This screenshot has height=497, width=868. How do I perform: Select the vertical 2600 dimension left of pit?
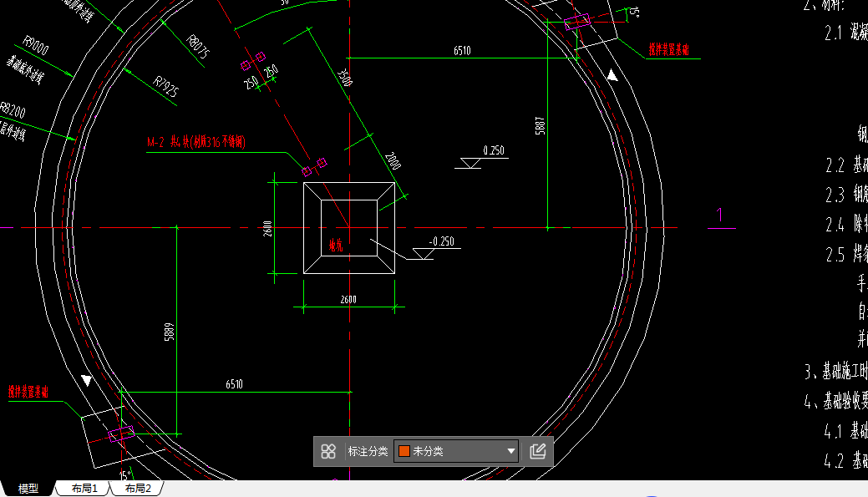pos(268,229)
